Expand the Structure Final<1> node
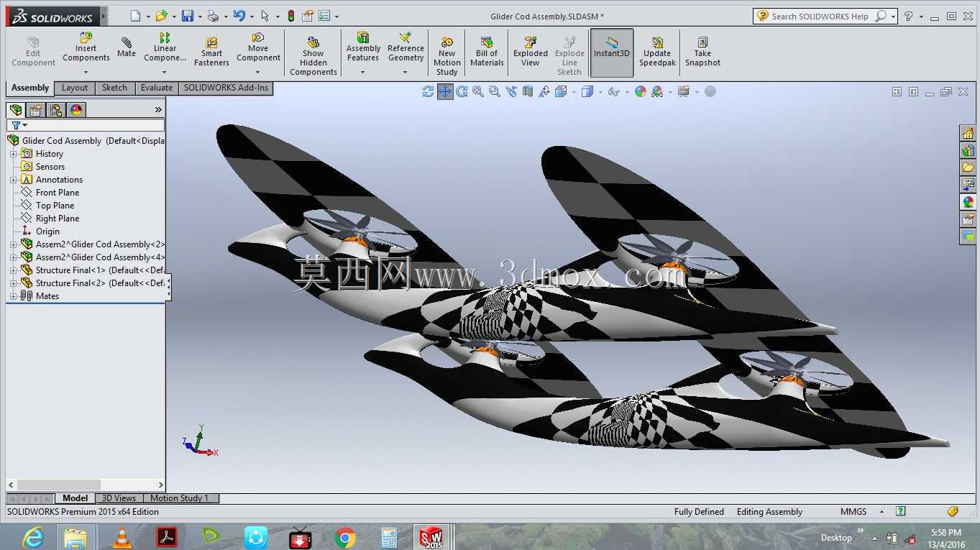The image size is (980, 550). [x=13, y=270]
